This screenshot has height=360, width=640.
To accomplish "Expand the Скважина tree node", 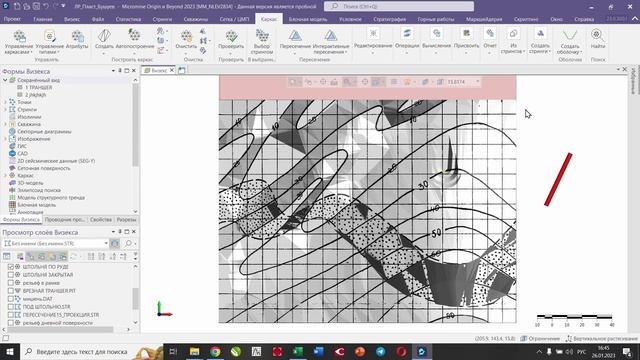I will coord(5,124).
